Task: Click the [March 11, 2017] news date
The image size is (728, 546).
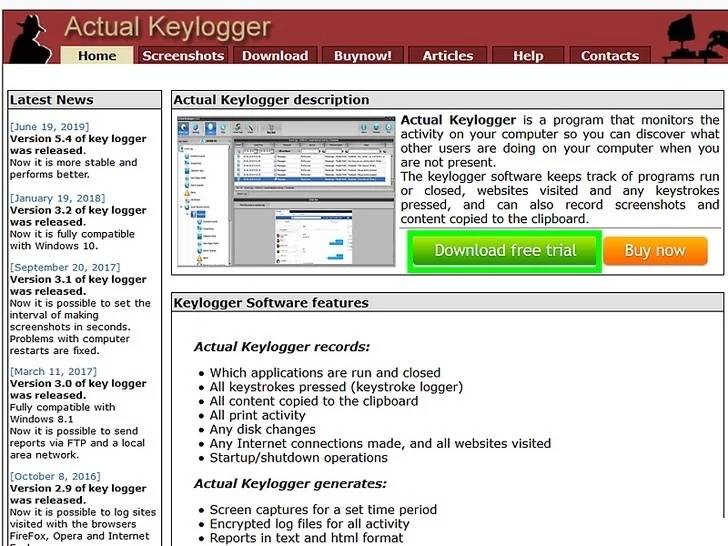Action: point(53,371)
